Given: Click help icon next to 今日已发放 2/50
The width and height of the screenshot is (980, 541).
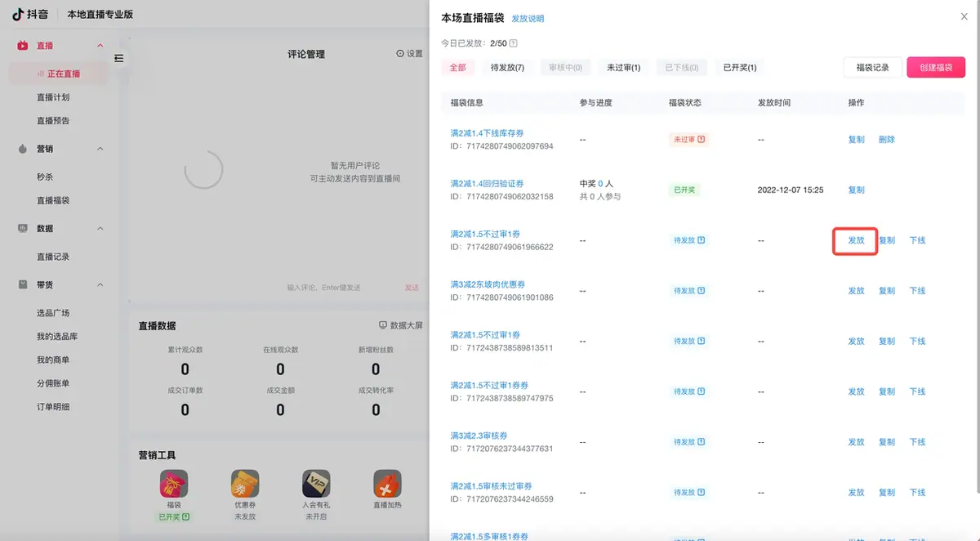Looking at the screenshot, I should pos(514,43).
